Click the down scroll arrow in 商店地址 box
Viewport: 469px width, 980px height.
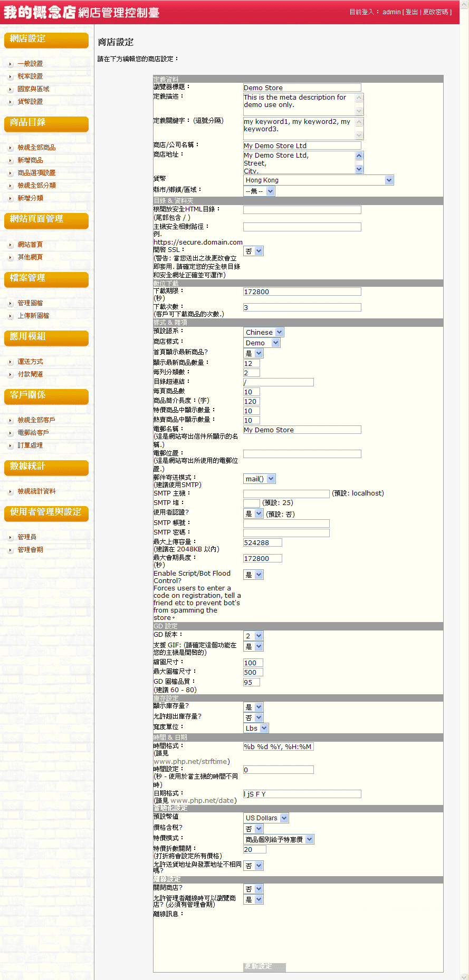click(x=359, y=169)
